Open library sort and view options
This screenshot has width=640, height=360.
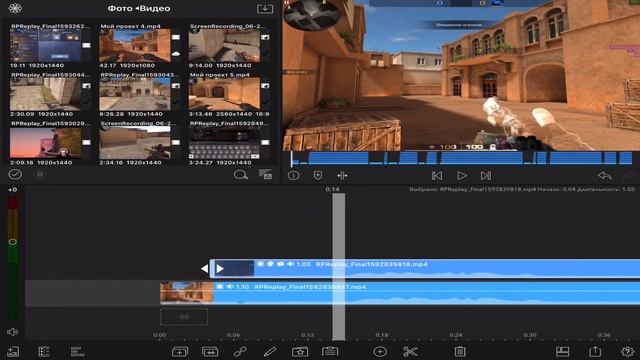(x=265, y=175)
